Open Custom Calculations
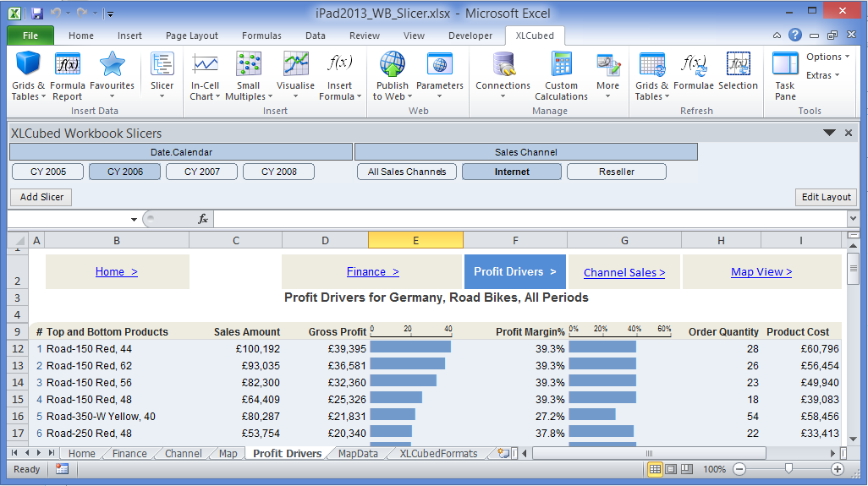Viewport: 868px width, 486px height. (x=561, y=76)
